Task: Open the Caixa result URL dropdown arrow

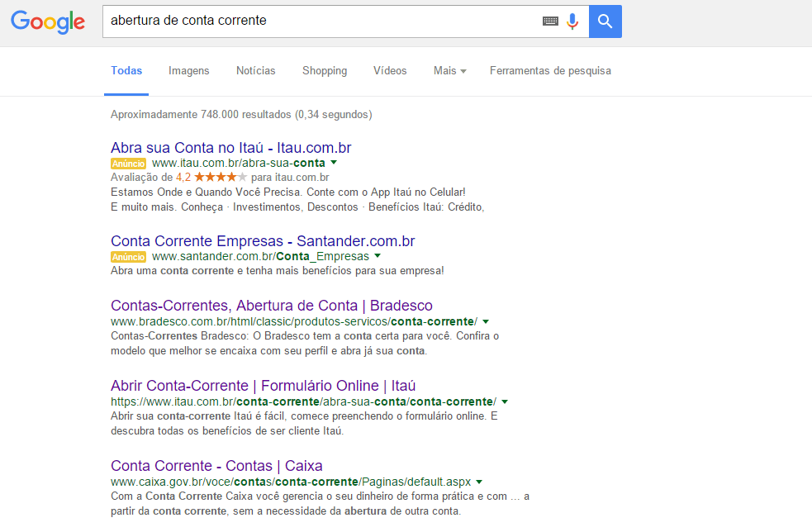Action: point(479,482)
